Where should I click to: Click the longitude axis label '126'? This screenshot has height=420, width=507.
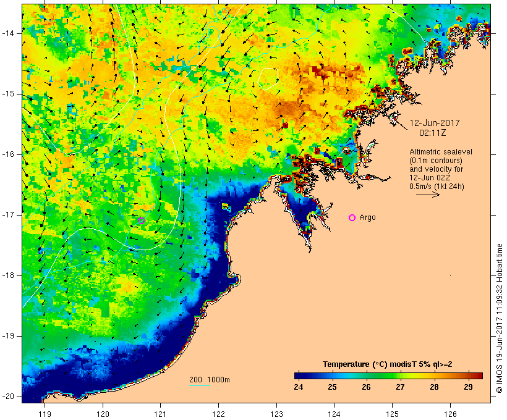click(x=450, y=414)
